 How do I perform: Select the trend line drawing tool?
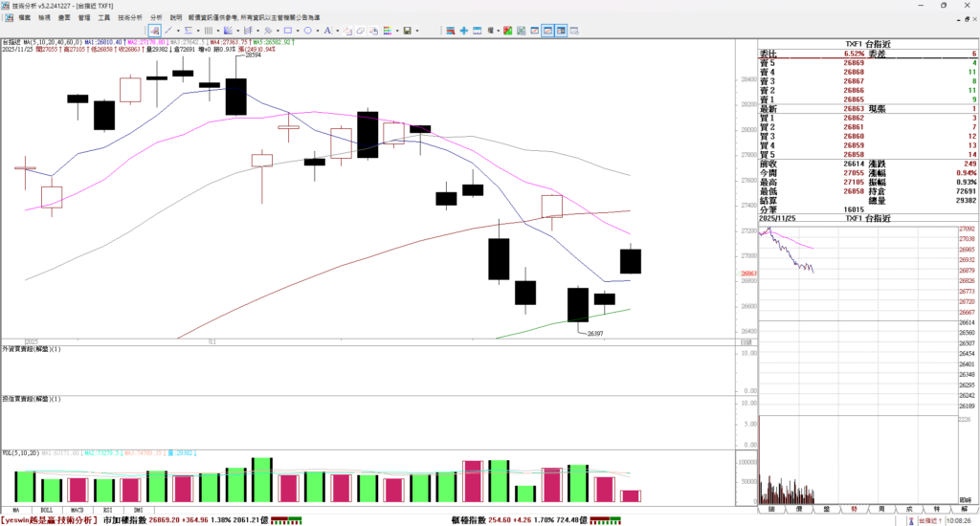(x=168, y=31)
